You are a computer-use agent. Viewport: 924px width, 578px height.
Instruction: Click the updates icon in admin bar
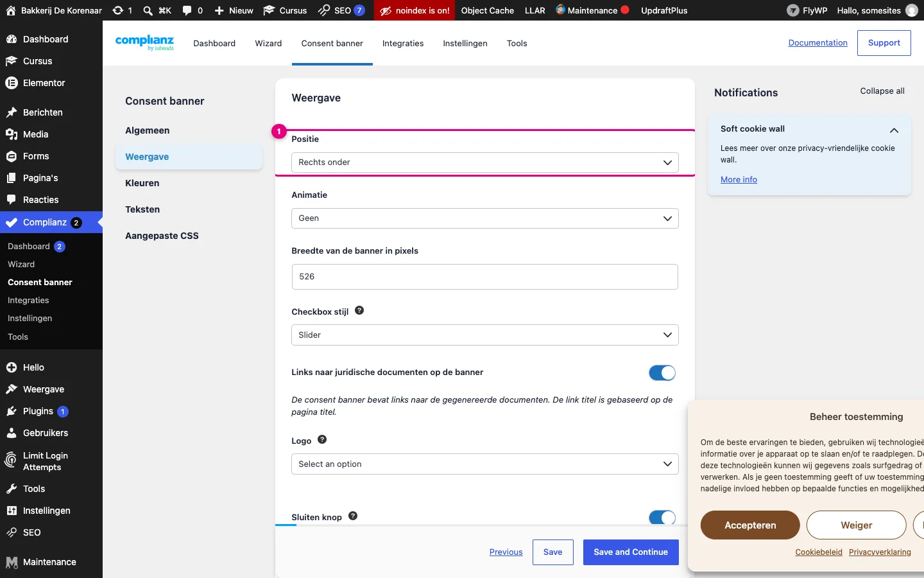118,10
